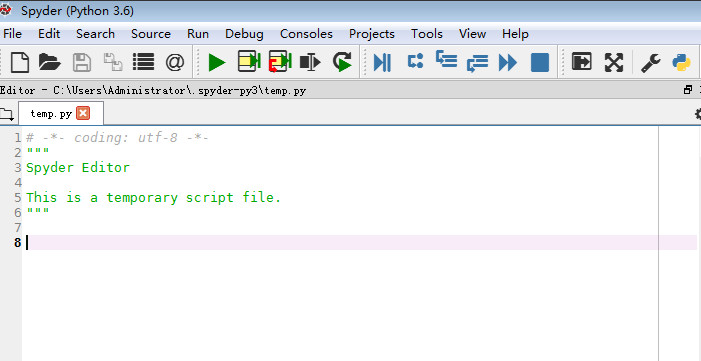The image size is (701, 361).
Task: Open the Run menu
Action: 198,34
